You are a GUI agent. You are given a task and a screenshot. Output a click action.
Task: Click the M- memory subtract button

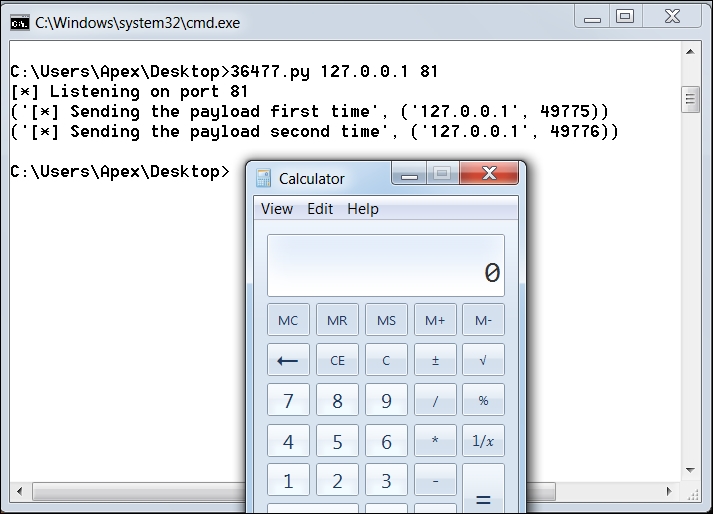[x=483, y=320]
